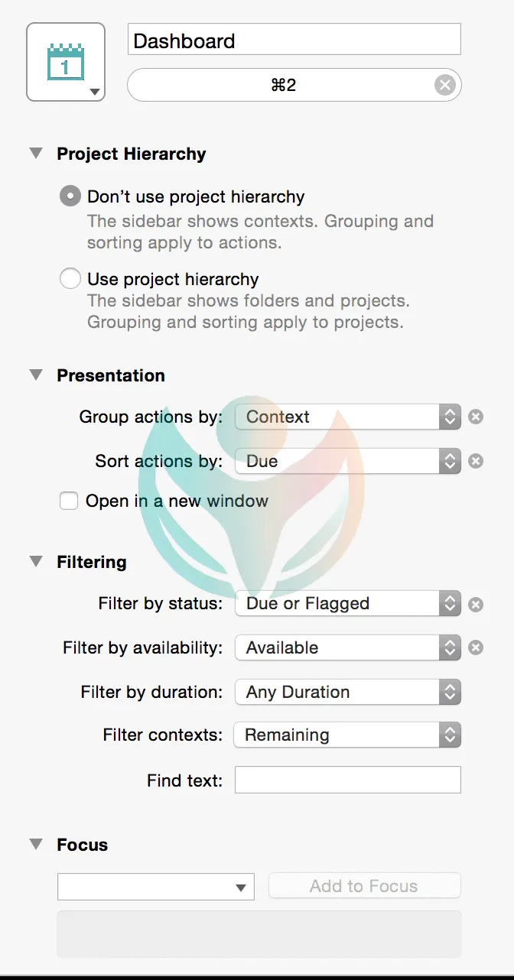This screenshot has height=980, width=514.
Task: Collapse the Project Hierarchy section
Action: pos(36,154)
